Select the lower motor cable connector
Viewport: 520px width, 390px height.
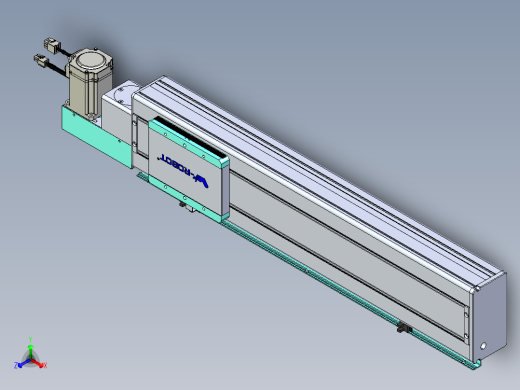[x=41, y=62]
